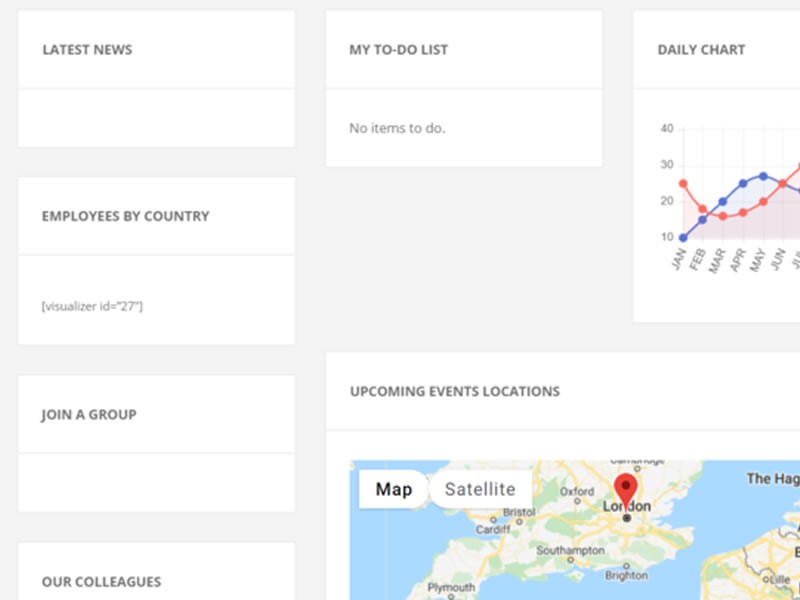
Task: Click the red MAR data point on Daily Chart
Action: (x=722, y=215)
